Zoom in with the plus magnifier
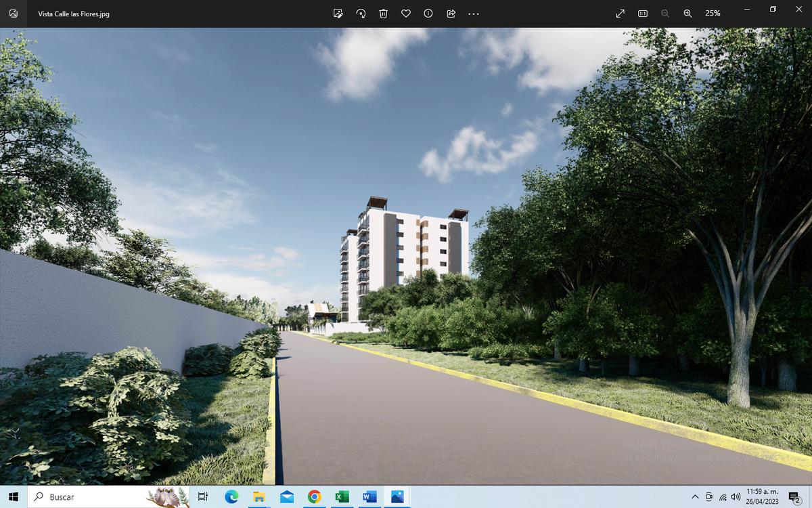The height and width of the screenshot is (508, 812). [x=687, y=14]
